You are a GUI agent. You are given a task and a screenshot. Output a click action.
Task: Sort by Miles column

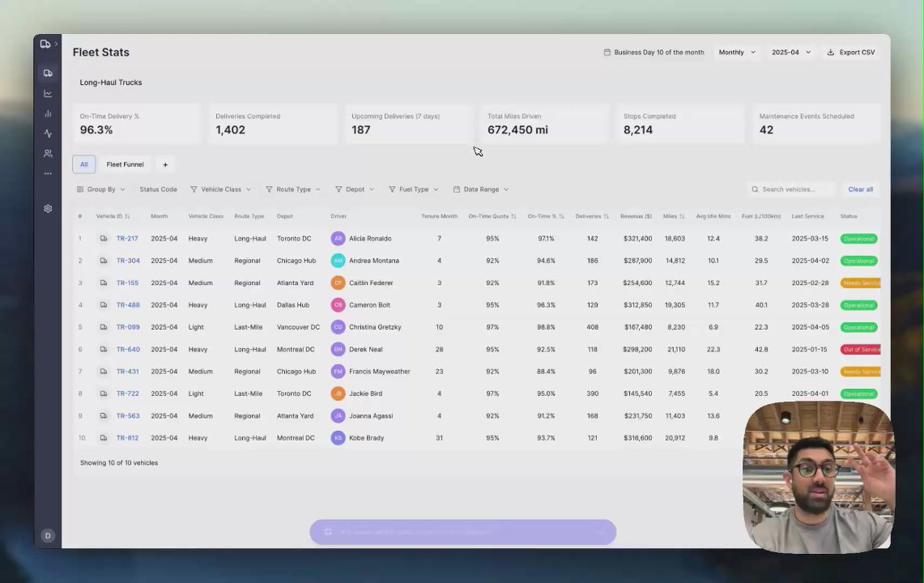point(674,216)
